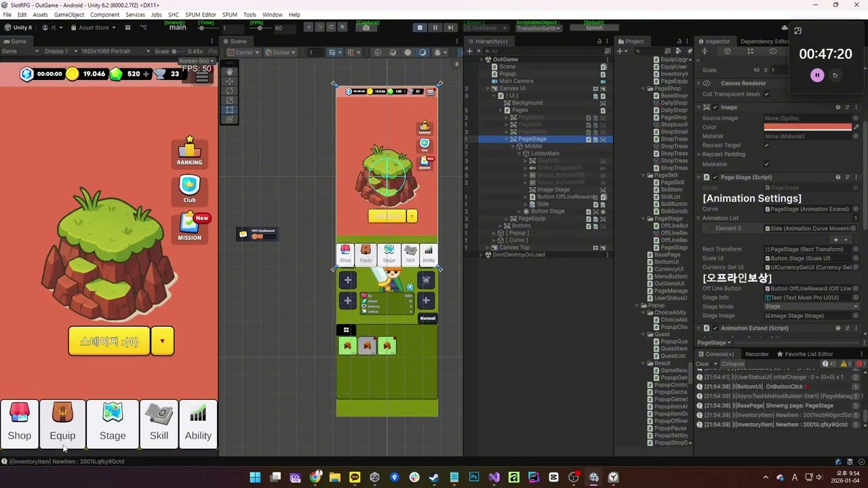Pick color with the Image eyedropper icon

856,127
